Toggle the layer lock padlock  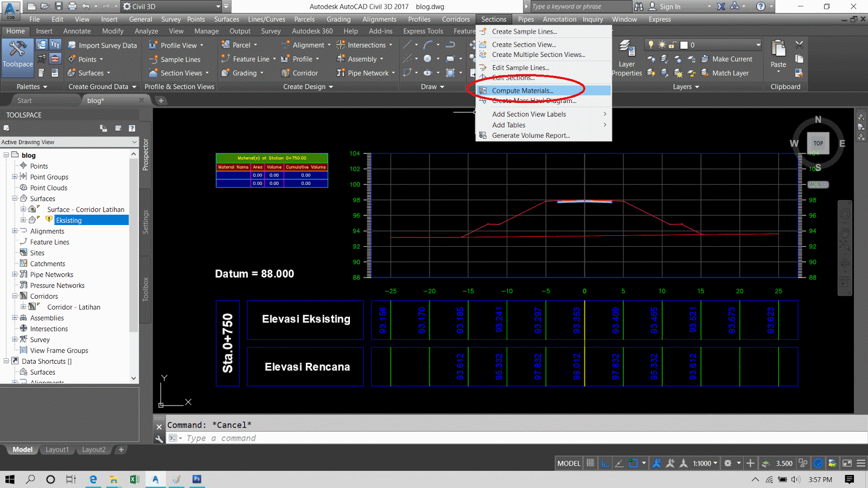[x=671, y=44]
